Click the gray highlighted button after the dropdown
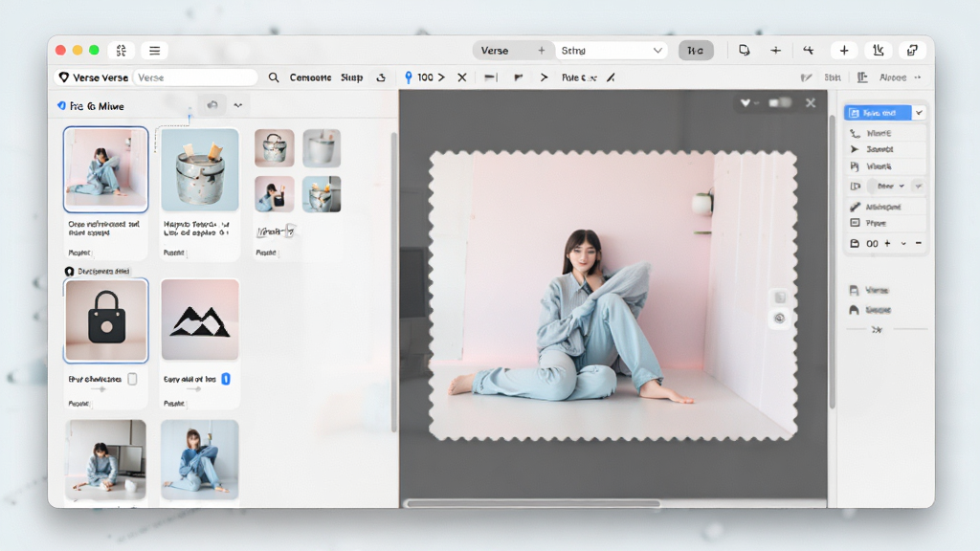 [x=696, y=51]
